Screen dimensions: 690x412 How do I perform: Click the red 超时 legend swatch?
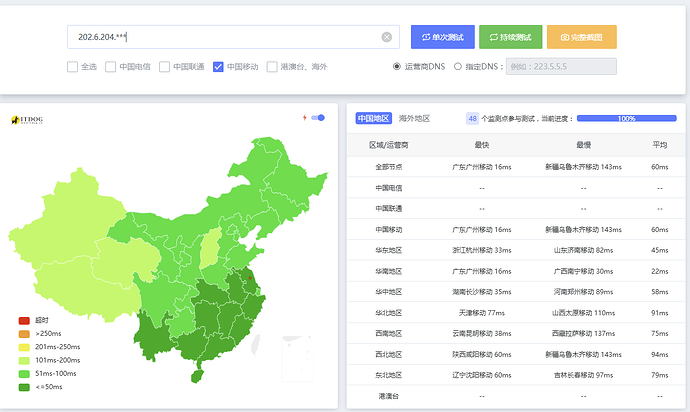click(24, 320)
